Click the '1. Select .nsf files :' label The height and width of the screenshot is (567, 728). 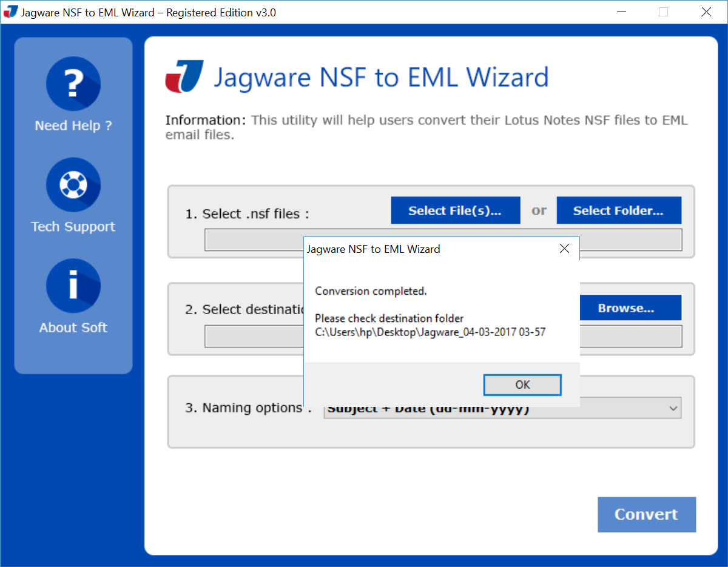pos(248,214)
